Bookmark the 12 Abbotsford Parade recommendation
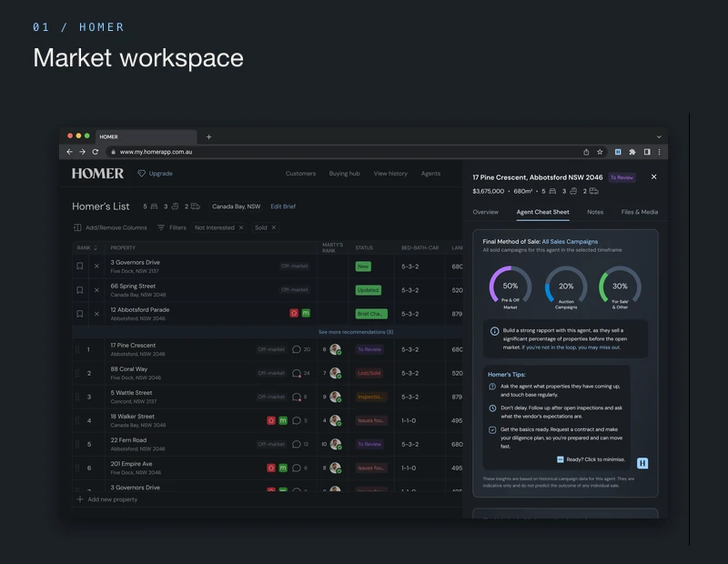Screen dimensions: 728x564 tap(80, 314)
